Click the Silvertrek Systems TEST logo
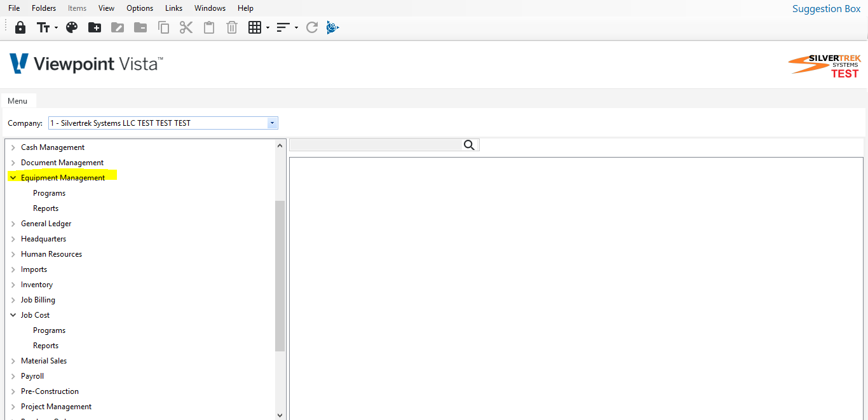Viewport: 868px width, 420px height. (x=825, y=66)
